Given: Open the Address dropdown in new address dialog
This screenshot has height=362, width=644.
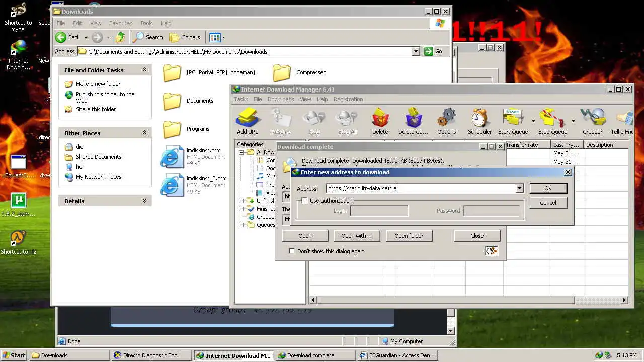Looking at the screenshot, I should (519, 188).
